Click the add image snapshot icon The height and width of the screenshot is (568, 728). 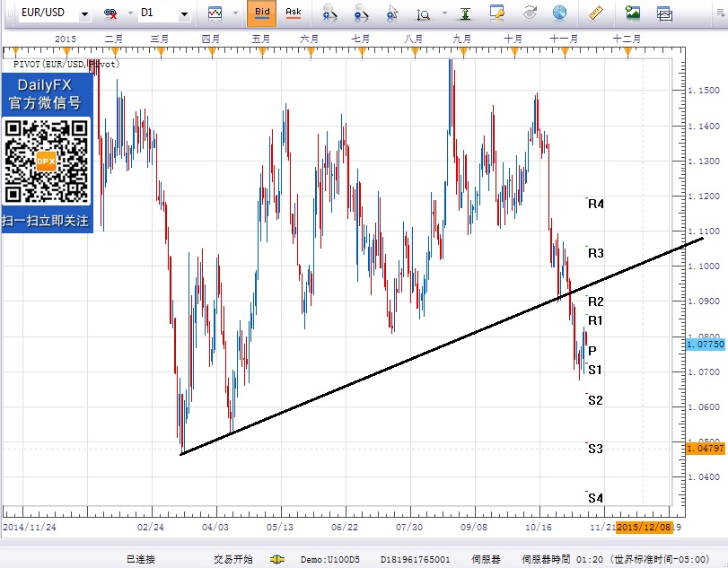pyautogui.click(x=632, y=13)
